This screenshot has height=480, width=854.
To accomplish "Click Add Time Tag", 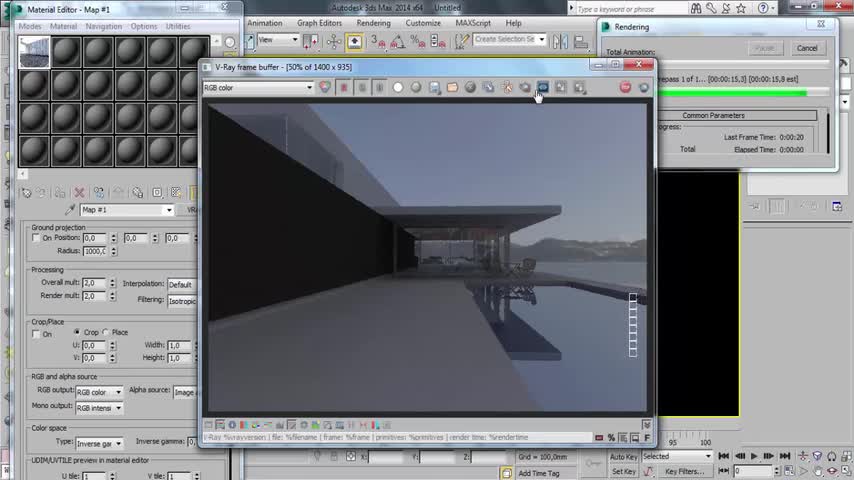I will (x=538, y=473).
